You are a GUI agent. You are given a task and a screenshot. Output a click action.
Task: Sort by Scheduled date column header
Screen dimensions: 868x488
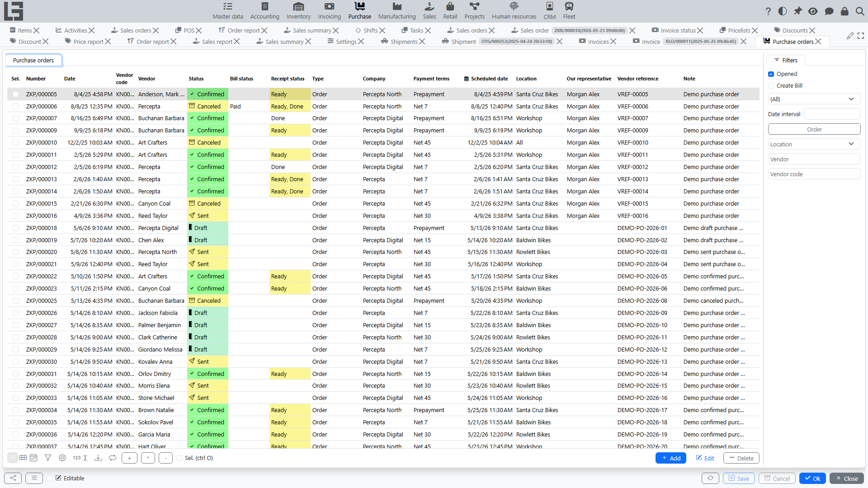point(486,79)
